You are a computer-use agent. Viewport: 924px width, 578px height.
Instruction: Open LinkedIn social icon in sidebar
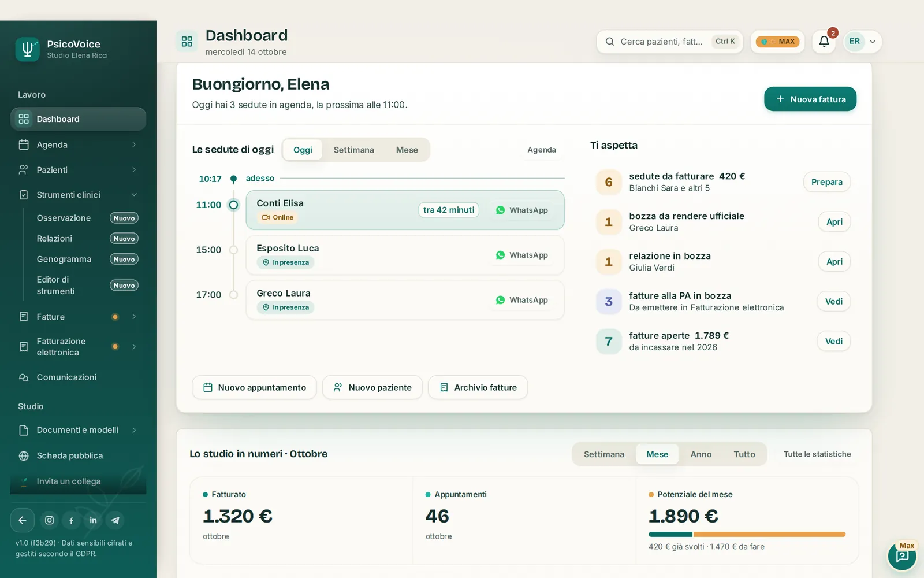93,520
